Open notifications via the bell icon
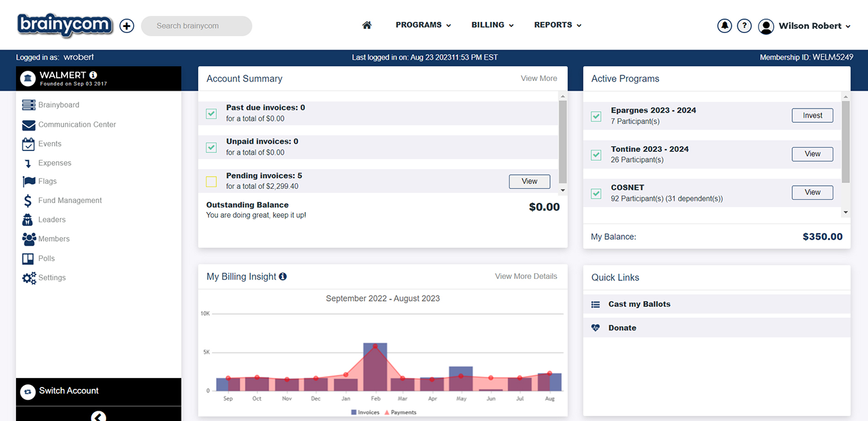This screenshot has width=868, height=421. click(x=725, y=26)
